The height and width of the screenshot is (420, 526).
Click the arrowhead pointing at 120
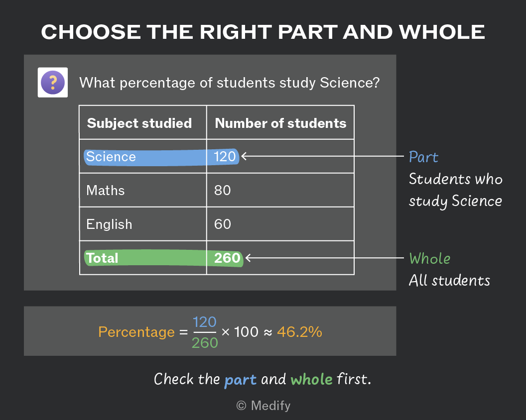pyautogui.click(x=244, y=156)
